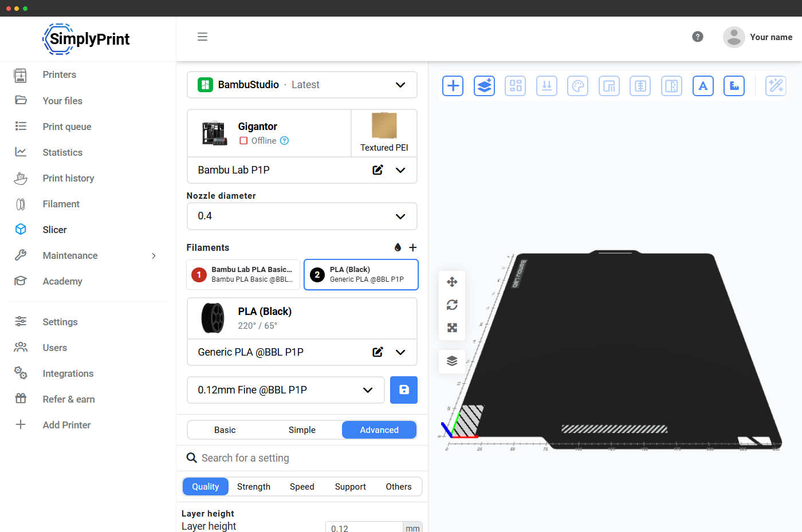
Task: Select filament slot 1 Bambu Lab PLA Basic
Action: 243,275
